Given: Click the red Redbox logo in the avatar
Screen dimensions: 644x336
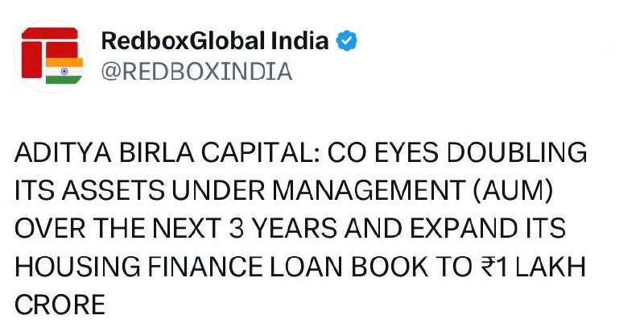Looking at the screenshot, I should [50, 52].
